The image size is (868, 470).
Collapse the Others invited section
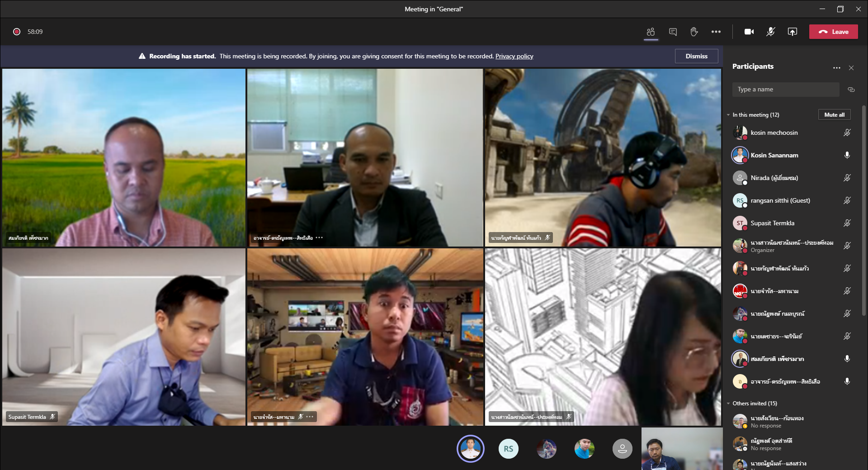coord(728,404)
